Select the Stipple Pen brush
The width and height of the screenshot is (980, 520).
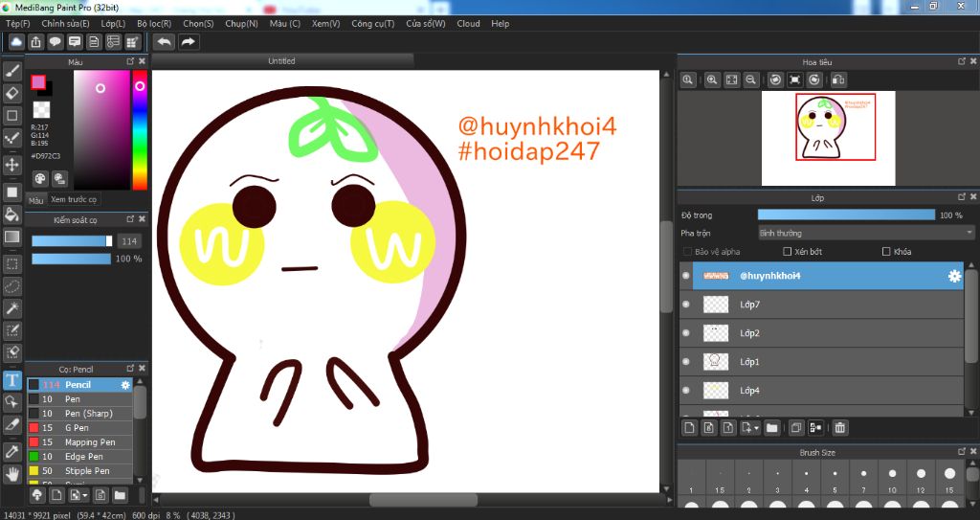79,471
